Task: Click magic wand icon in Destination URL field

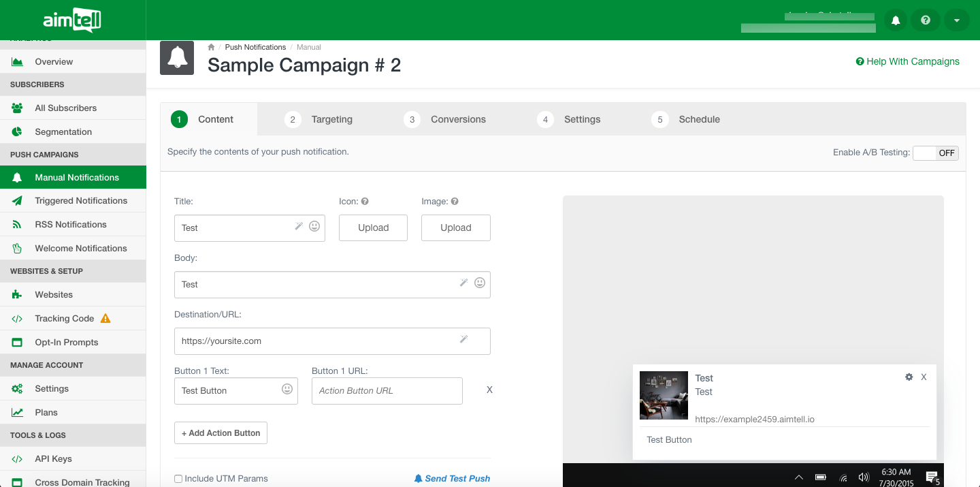Action: pos(463,339)
